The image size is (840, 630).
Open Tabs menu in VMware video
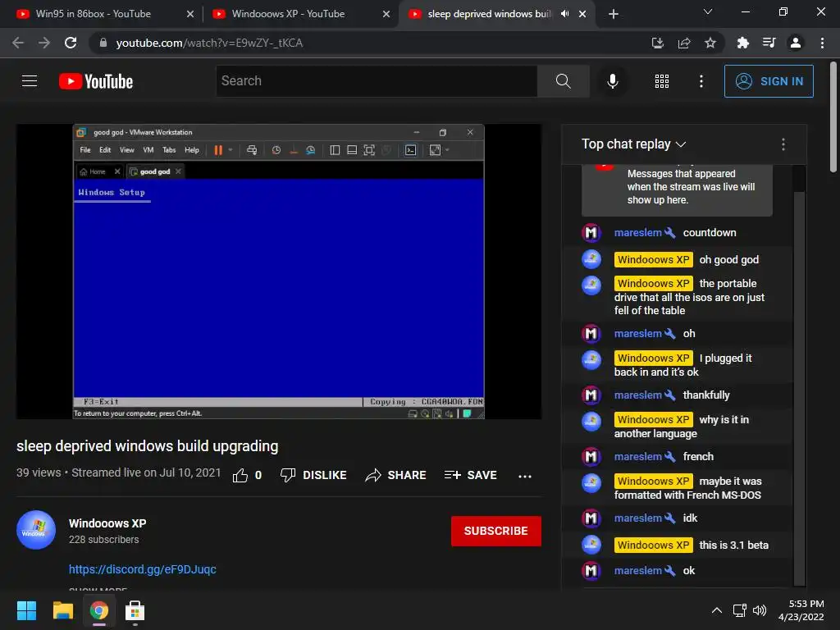[x=169, y=150]
